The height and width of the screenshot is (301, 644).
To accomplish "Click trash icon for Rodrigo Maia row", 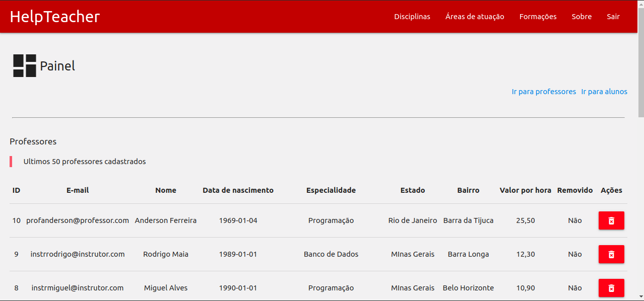I will pyautogui.click(x=611, y=254).
